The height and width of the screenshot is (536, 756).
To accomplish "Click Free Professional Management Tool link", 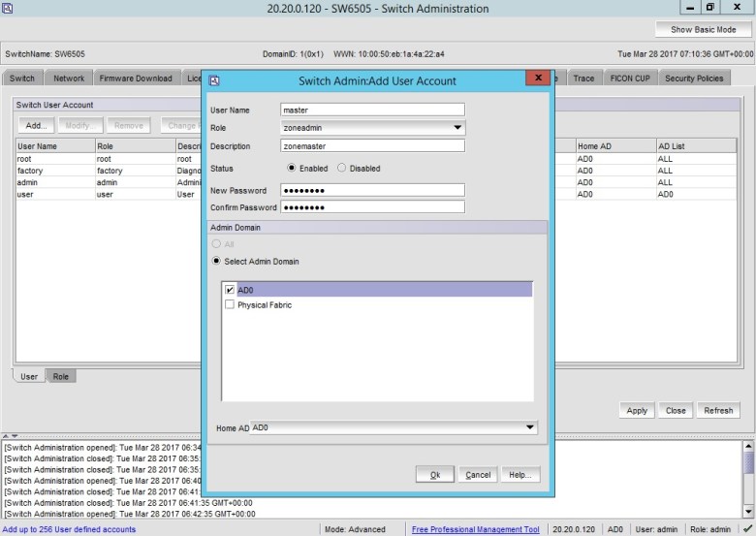I will pos(475,529).
